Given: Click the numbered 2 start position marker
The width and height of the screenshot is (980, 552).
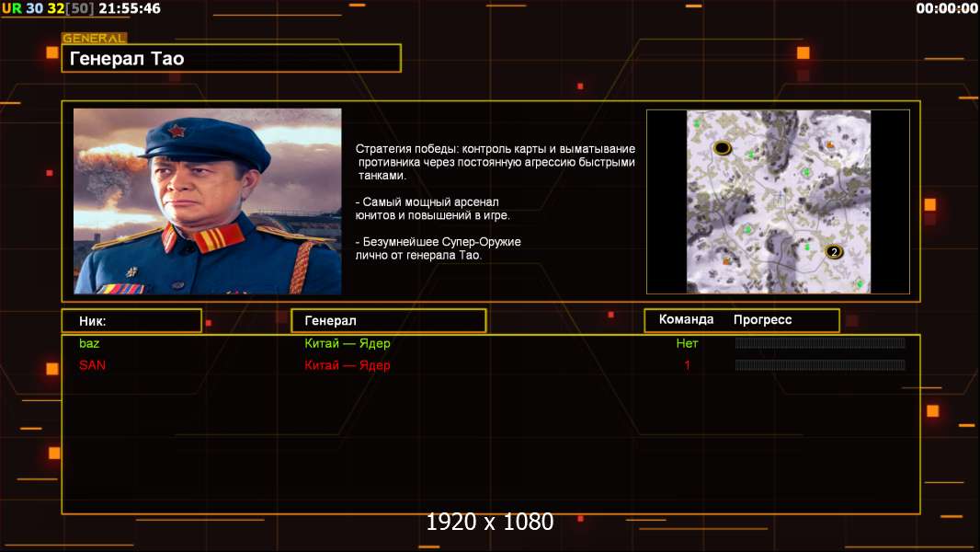Looking at the screenshot, I should [834, 252].
